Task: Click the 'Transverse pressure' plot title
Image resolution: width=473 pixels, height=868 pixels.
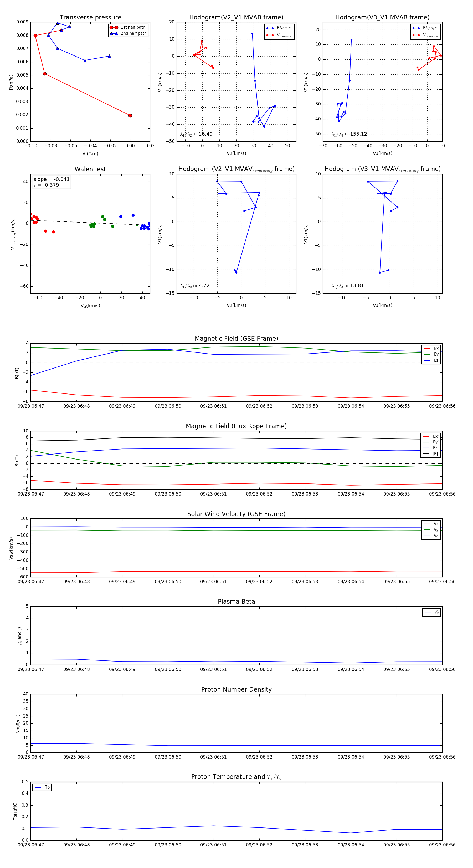Action: click(90, 18)
